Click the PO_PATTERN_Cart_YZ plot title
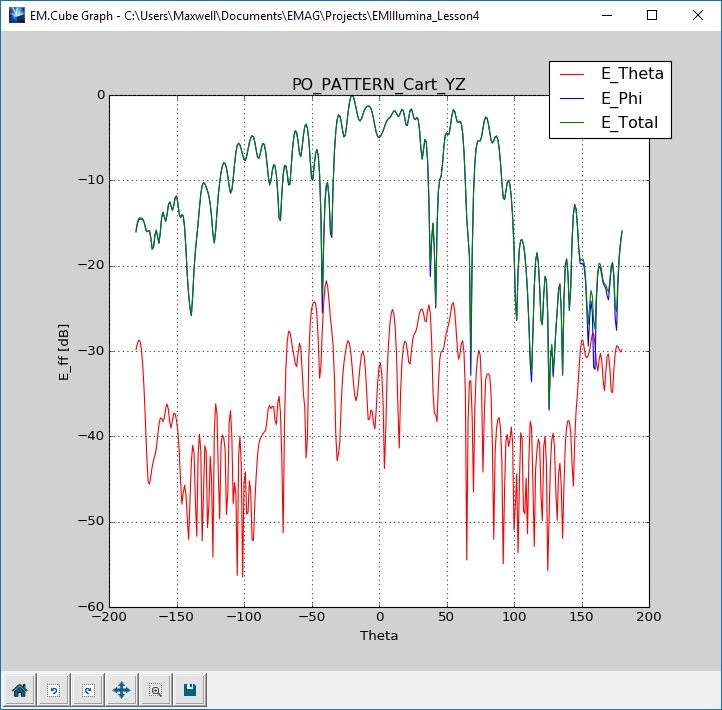This screenshot has width=722, height=710. click(378, 85)
